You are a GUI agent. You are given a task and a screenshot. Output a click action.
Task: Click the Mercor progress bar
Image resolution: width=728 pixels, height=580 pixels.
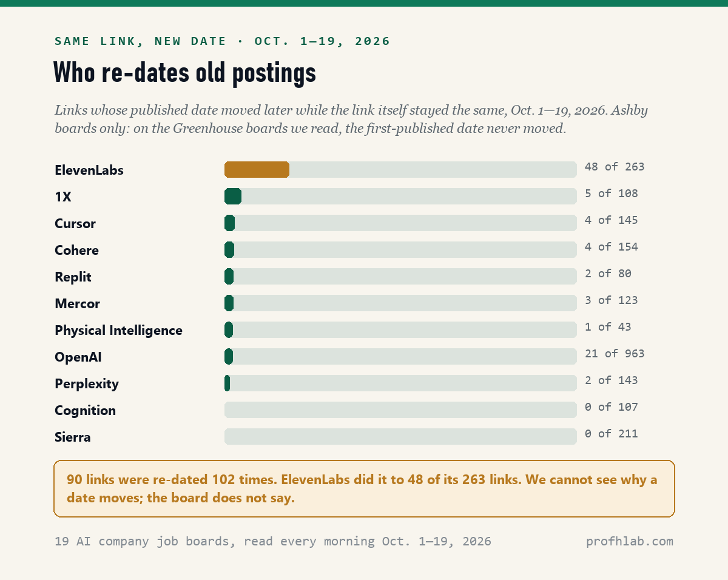(x=400, y=303)
